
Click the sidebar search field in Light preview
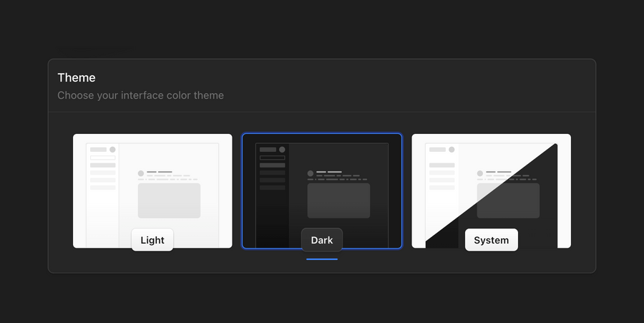102,158
